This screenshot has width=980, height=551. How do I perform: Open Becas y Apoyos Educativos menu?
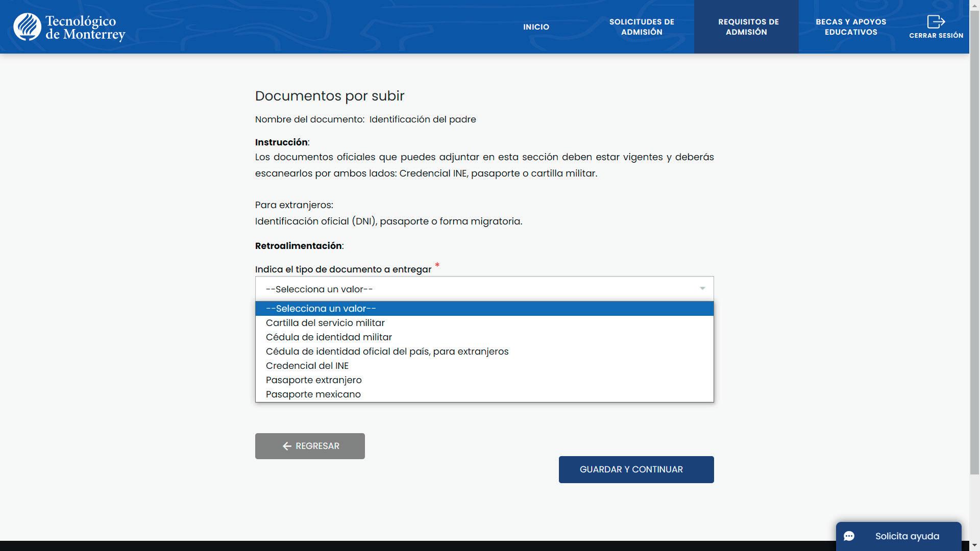point(850,27)
